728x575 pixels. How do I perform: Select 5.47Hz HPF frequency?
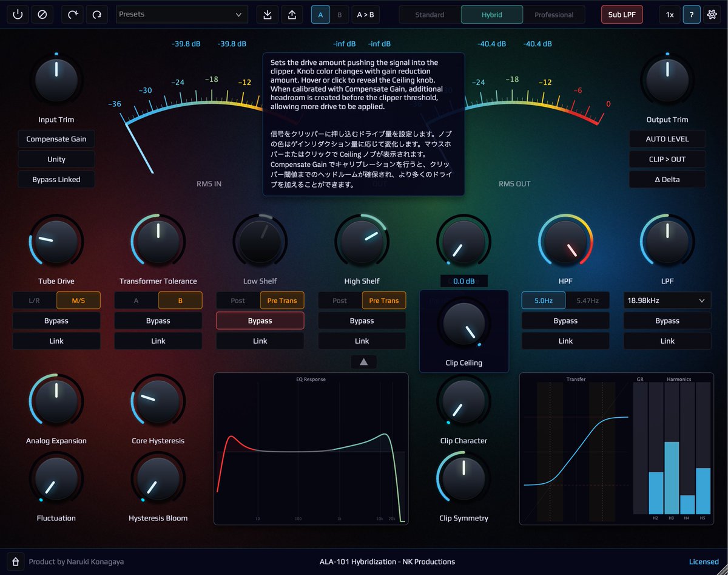pyautogui.click(x=587, y=301)
